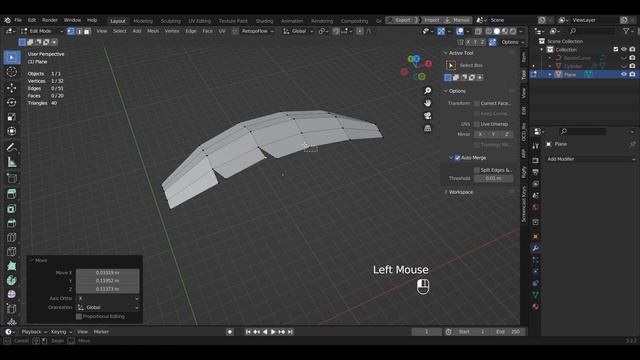Viewport: 640px width, 360px height.
Task: Open the Modifiers wrench properties tab
Action: pos(536,248)
